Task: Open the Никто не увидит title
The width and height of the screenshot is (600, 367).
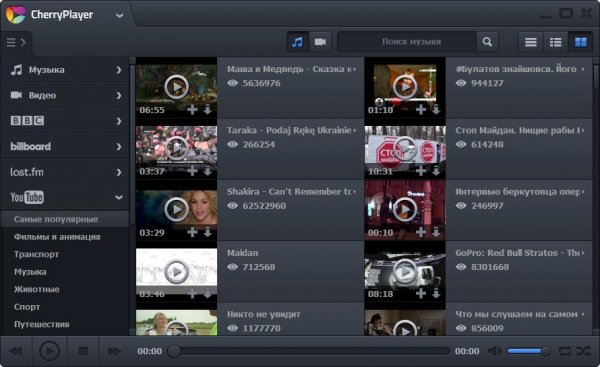Action: tap(264, 314)
